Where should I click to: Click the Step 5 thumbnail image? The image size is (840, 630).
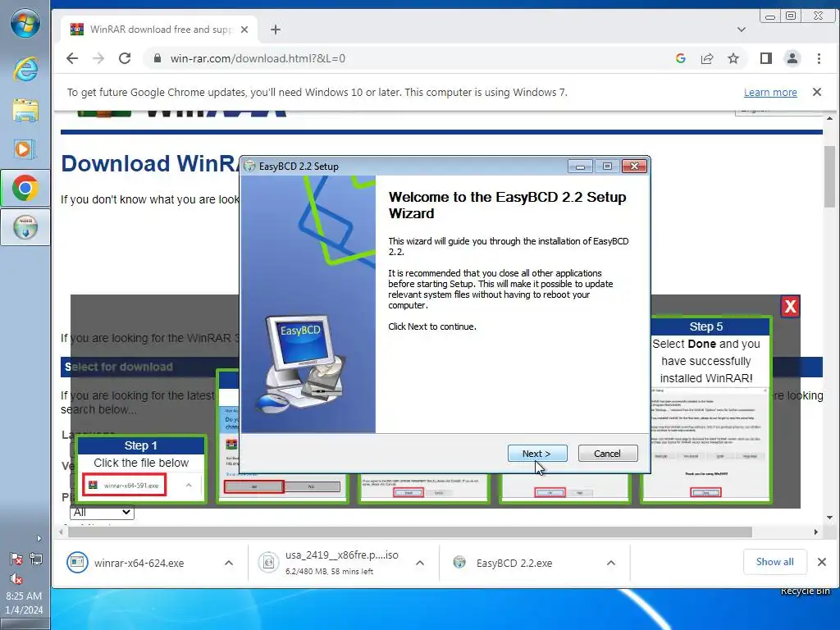tap(706, 445)
